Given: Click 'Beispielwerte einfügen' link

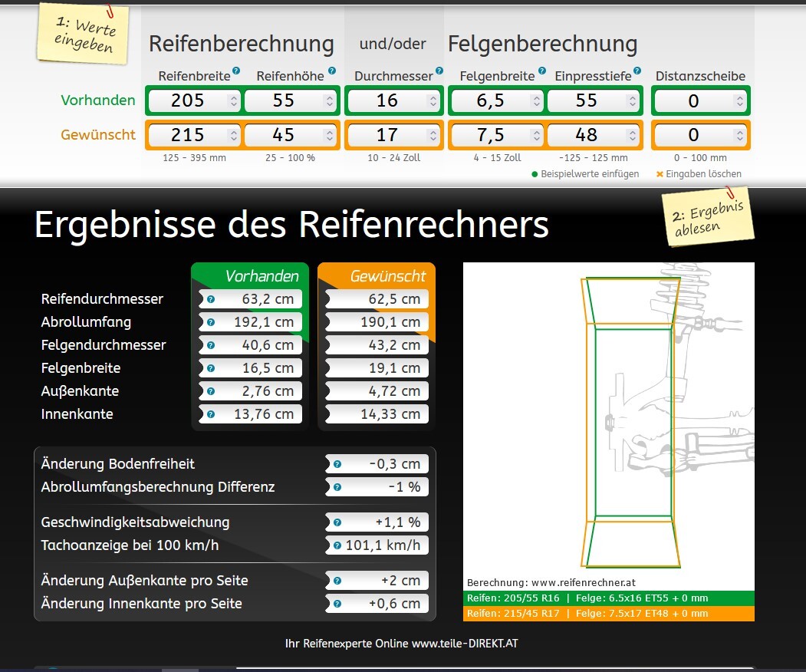Looking at the screenshot, I should (x=589, y=174).
